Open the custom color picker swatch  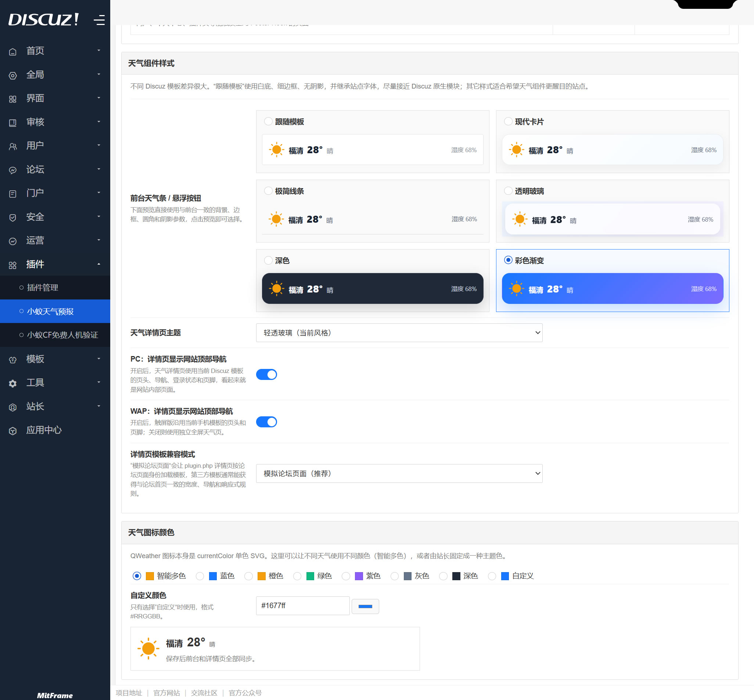pos(365,606)
